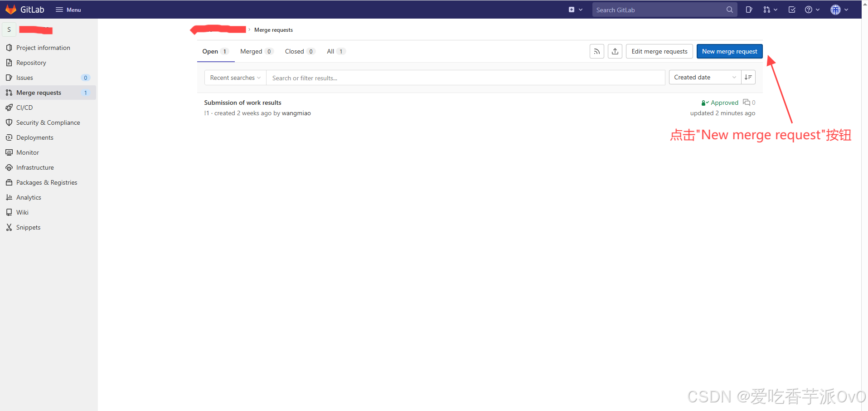This screenshot has height=411, width=868.
Task: Open the Created date sort dropdown
Action: [705, 77]
